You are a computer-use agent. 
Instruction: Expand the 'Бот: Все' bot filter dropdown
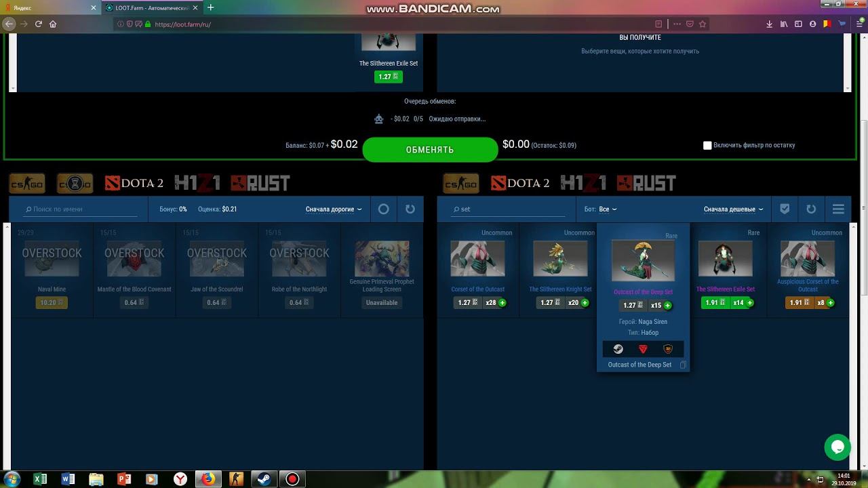[601, 209]
